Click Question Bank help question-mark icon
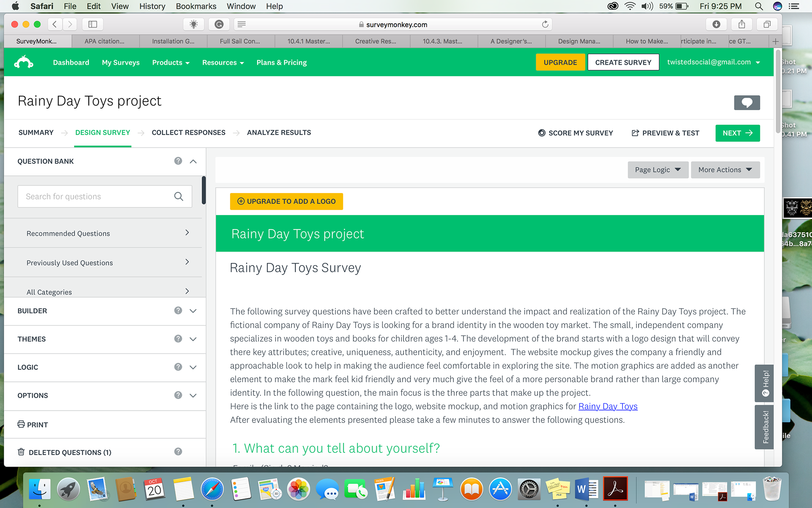Viewport: 812px width, 508px height. click(178, 161)
